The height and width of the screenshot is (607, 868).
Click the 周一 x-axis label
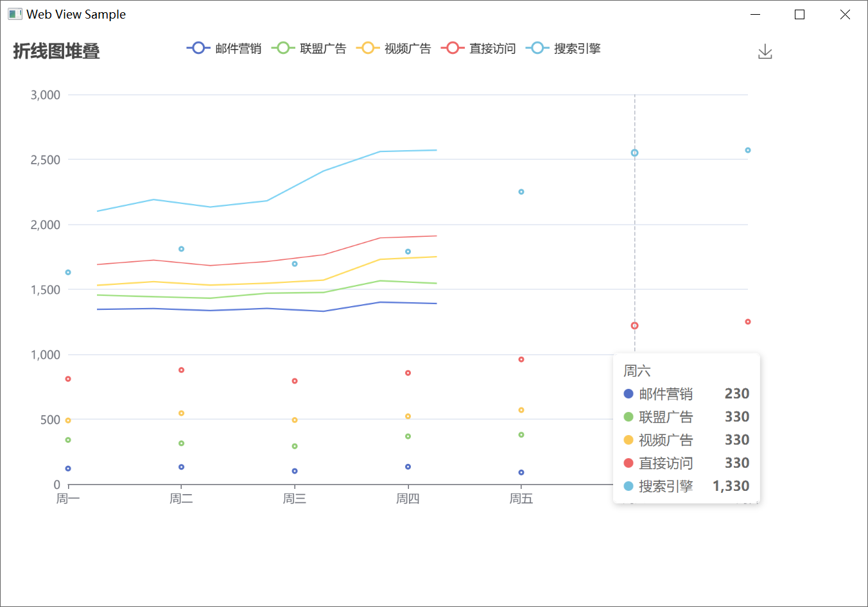point(68,499)
